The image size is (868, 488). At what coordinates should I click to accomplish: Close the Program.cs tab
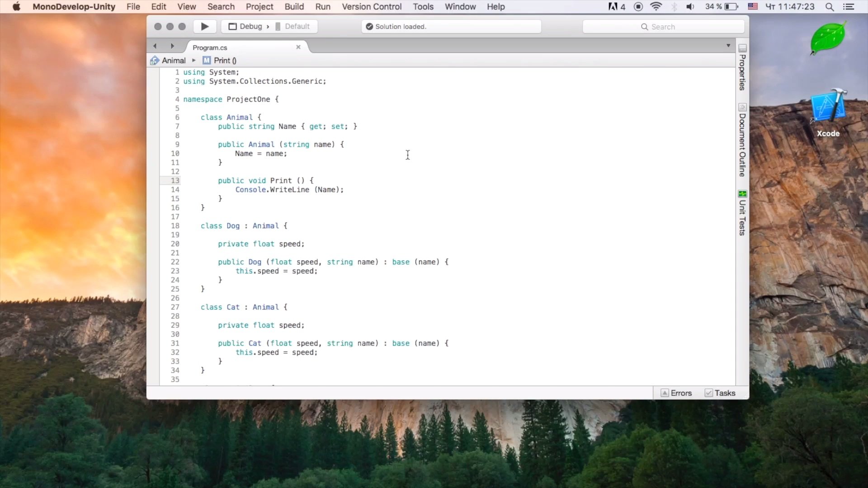click(298, 47)
